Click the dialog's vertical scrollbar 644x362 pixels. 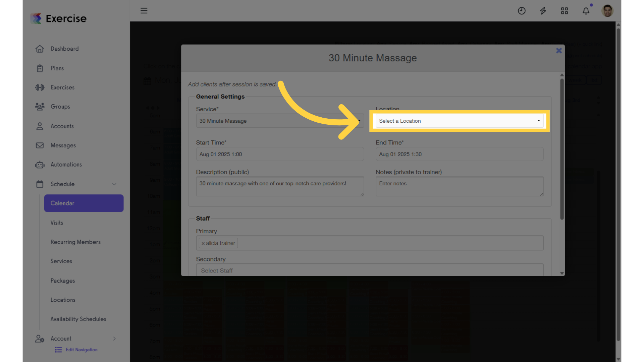pyautogui.click(x=562, y=149)
